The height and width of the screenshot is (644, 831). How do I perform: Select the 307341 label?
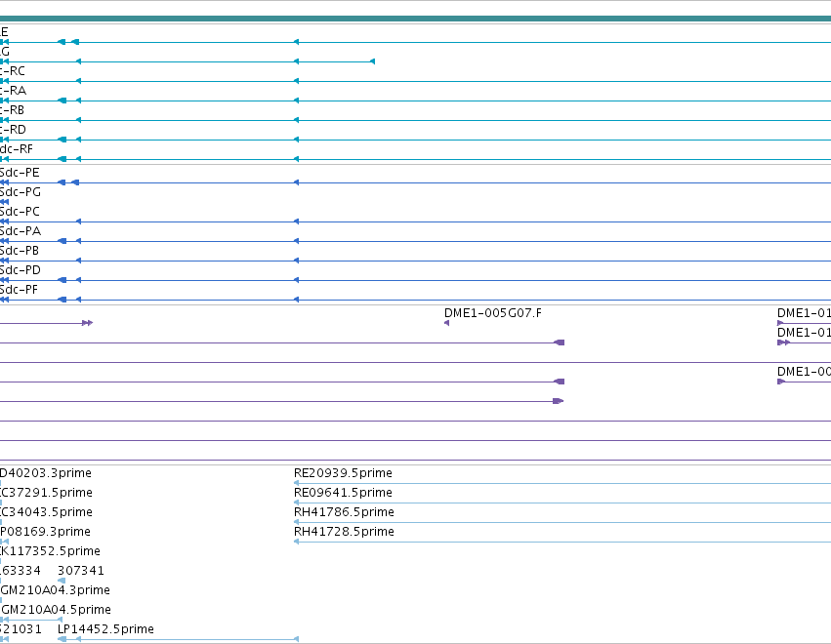[80, 571]
